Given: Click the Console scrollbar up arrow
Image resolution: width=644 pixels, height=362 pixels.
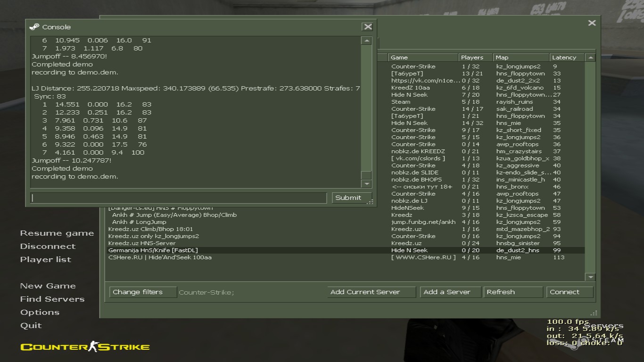Looking at the screenshot, I should click(x=366, y=41).
